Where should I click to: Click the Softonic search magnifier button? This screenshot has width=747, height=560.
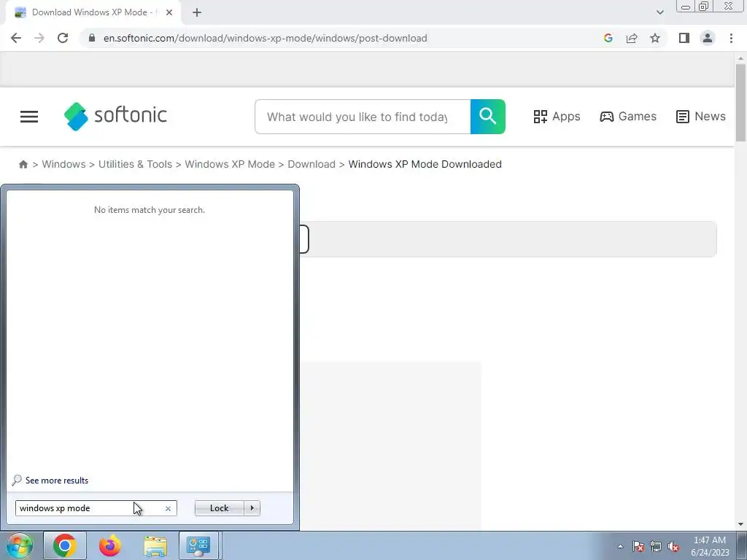pyautogui.click(x=488, y=117)
